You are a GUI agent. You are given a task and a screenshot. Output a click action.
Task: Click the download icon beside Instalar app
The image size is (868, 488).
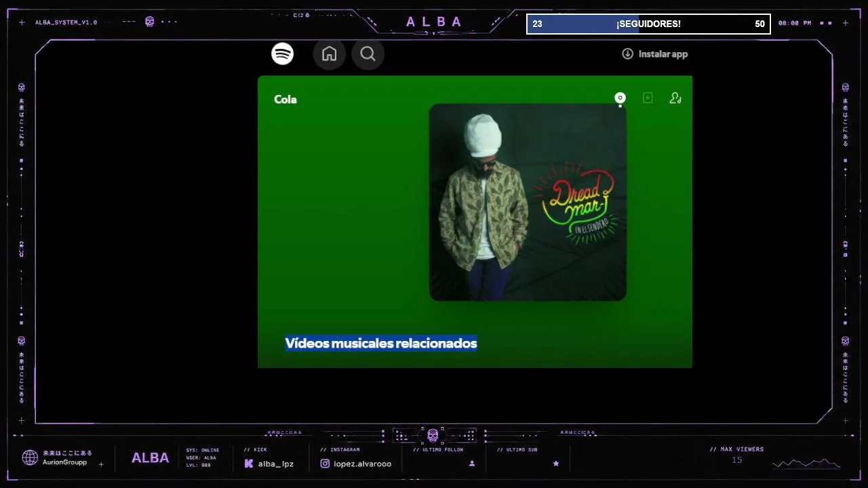point(628,54)
